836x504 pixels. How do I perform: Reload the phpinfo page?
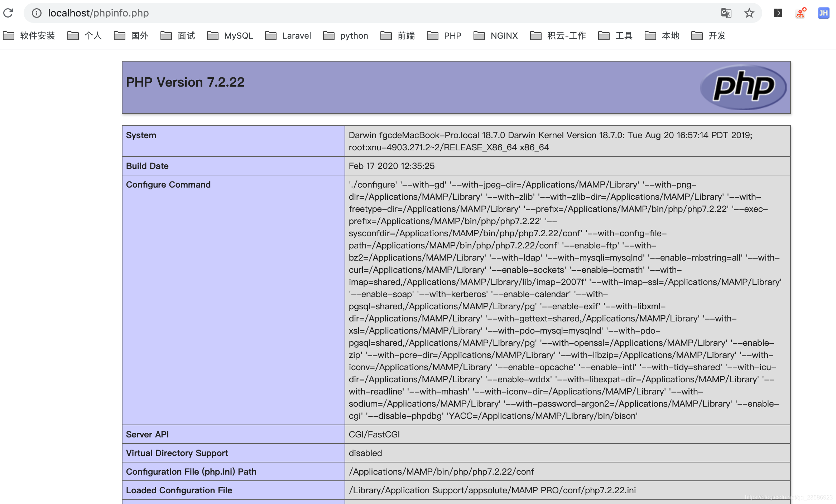8,13
